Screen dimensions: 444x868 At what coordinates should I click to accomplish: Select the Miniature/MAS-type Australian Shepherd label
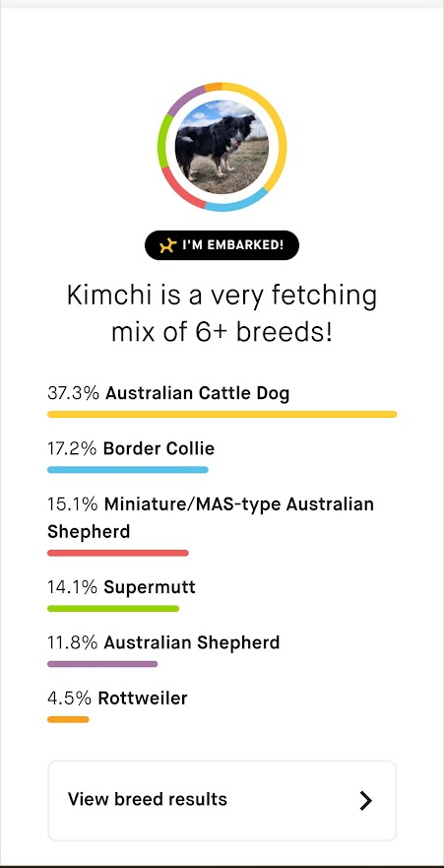[x=211, y=517]
